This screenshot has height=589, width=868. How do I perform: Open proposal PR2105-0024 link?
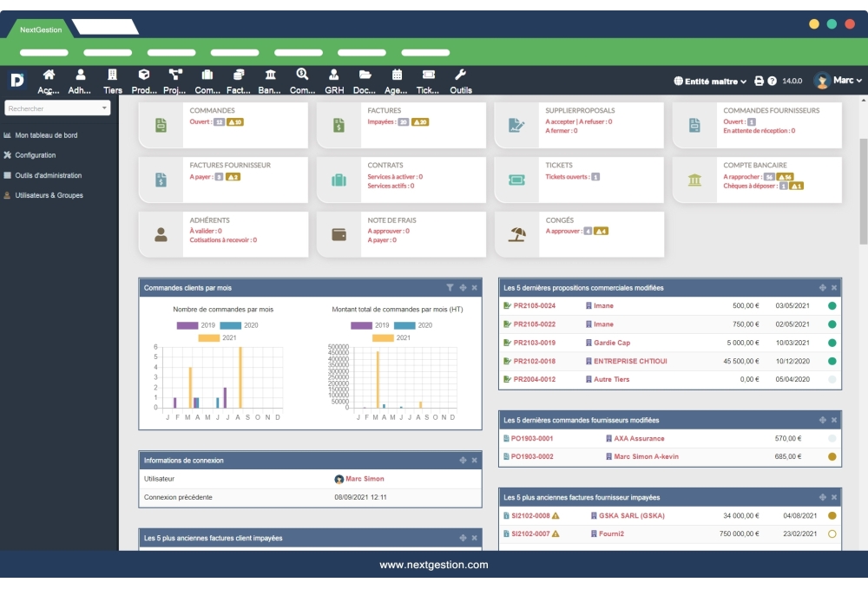point(534,305)
